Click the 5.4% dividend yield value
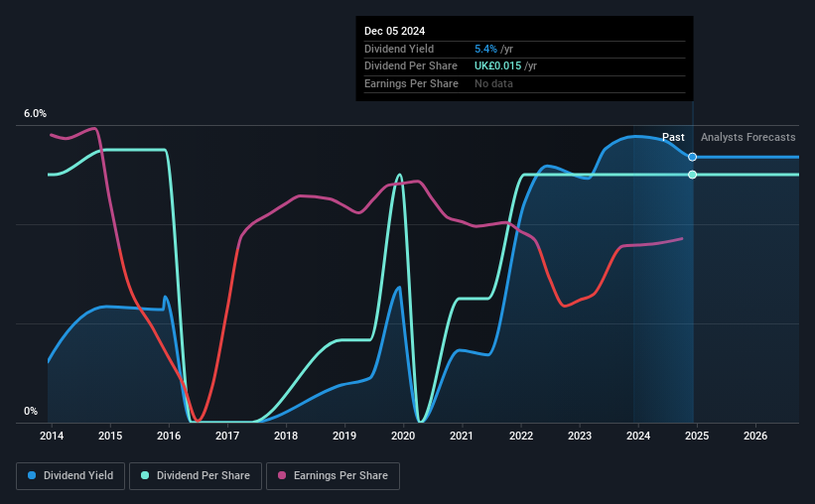This screenshot has width=815, height=504. (485, 49)
